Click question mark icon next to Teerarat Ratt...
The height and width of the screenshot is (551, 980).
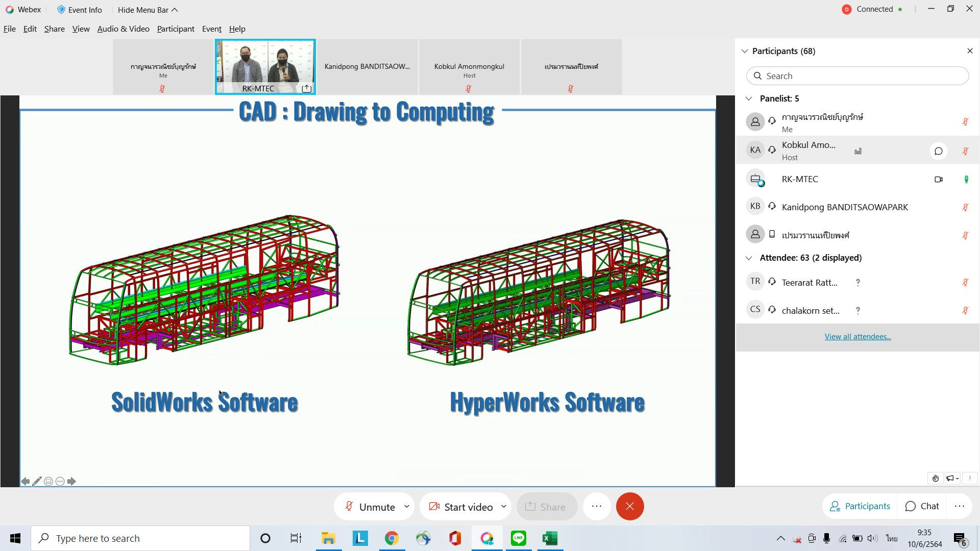[x=858, y=283]
